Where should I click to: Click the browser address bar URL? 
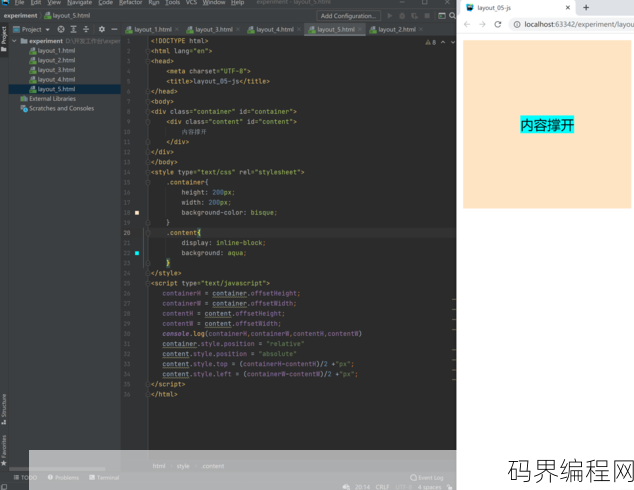point(579,24)
